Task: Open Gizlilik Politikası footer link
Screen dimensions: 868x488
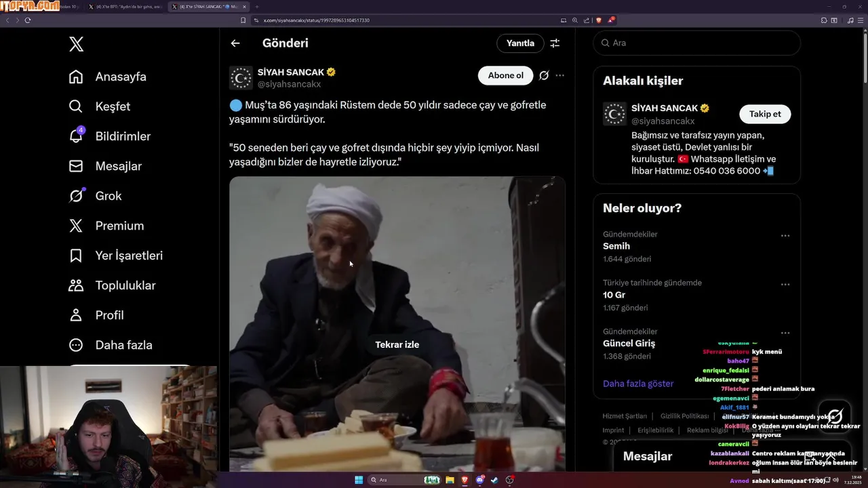Action: coord(684,416)
